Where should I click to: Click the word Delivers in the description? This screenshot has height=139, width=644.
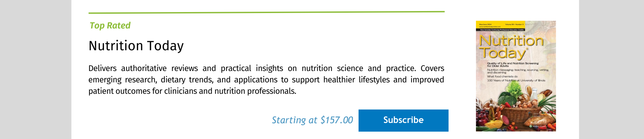point(102,68)
